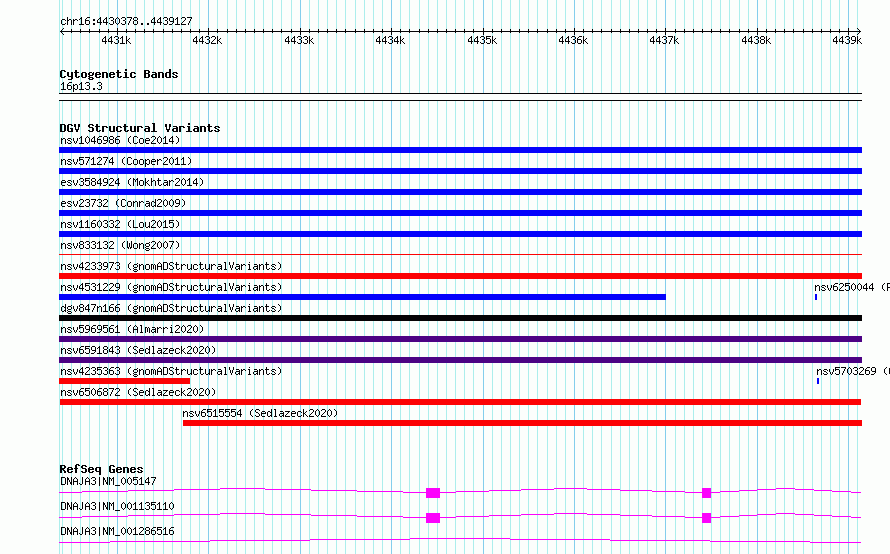Click the 4433k ruler position

click(299, 40)
